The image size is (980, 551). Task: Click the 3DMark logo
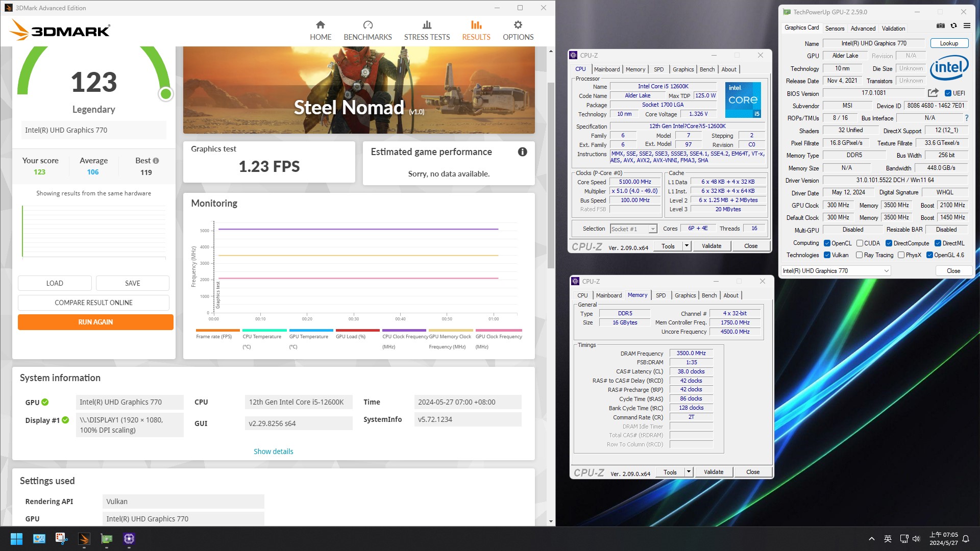pos(60,30)
